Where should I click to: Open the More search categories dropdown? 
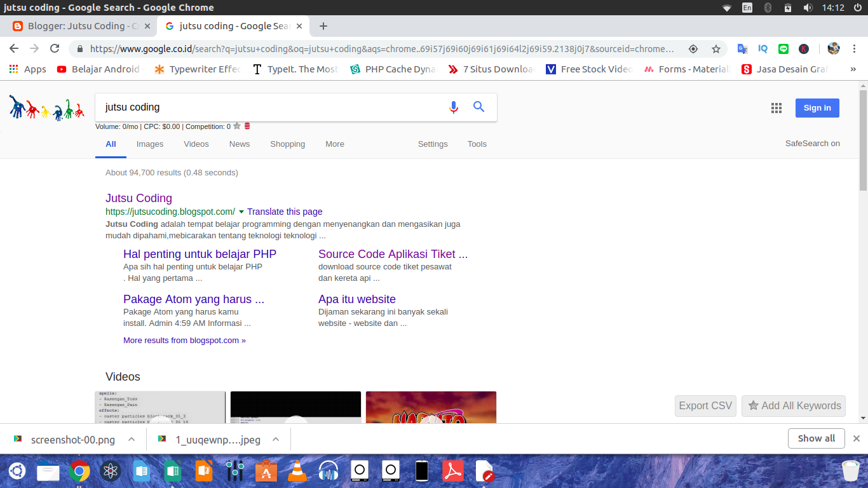[x=335, y=144]
